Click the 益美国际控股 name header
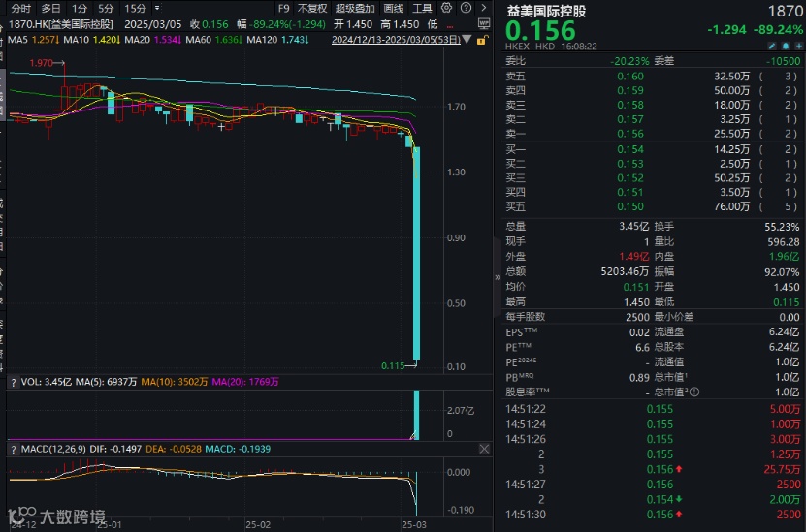806x532 pixels. (x=546, y=11)
